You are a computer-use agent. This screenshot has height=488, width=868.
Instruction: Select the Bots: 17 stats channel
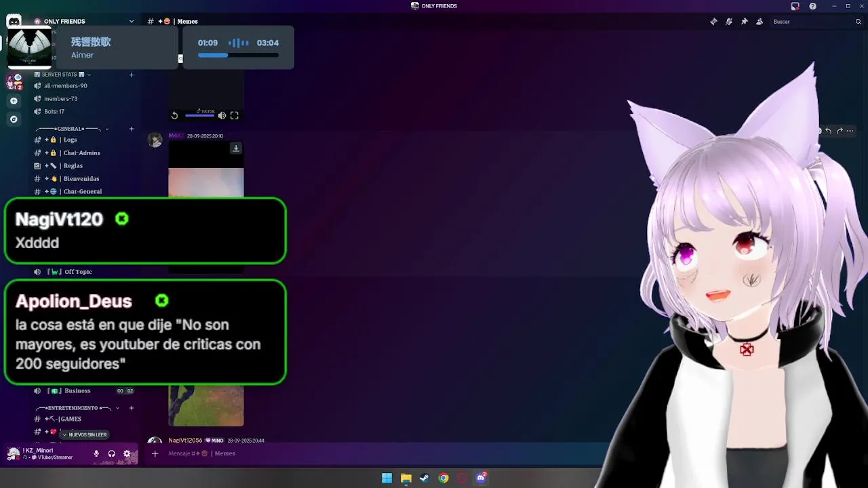click(x=85, y=111)
